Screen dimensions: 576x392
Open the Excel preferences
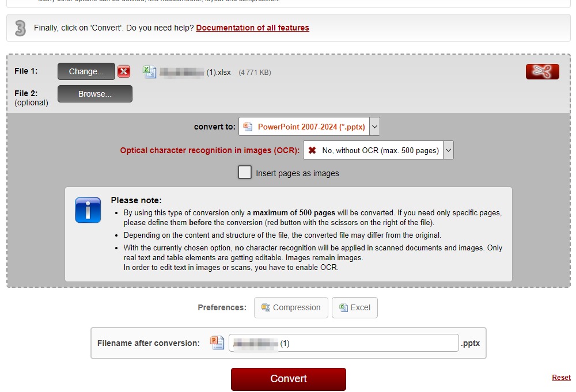coord(354,307)
